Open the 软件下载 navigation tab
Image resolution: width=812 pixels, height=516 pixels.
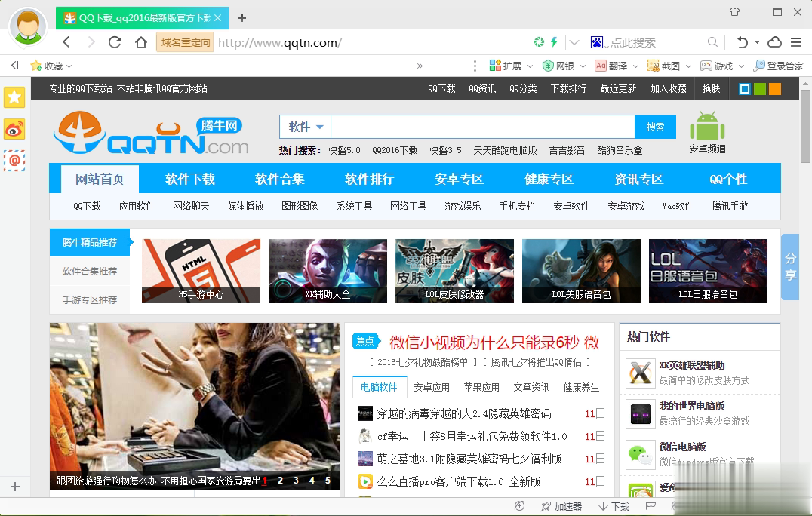pyautogui.click(x=189, y=179)
